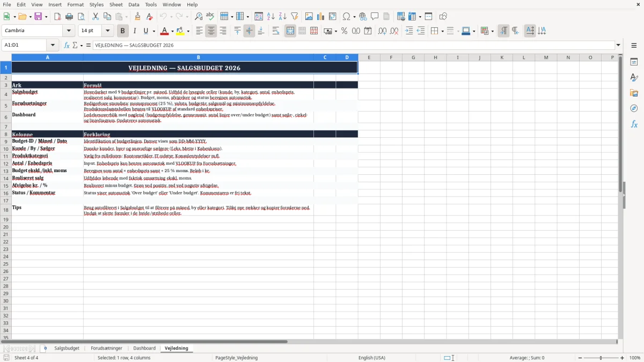This screenshot has height=362, width=644.
Task: Insert pivot table
Action: click(333, 17)
